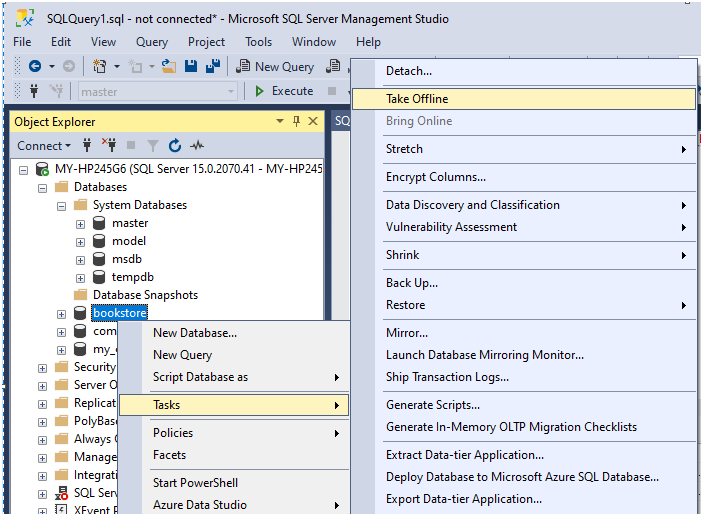The height and width of the screenshot is (516, 703).
Task: Click the Open File folder icon
Action: click(x=169, y=66)
